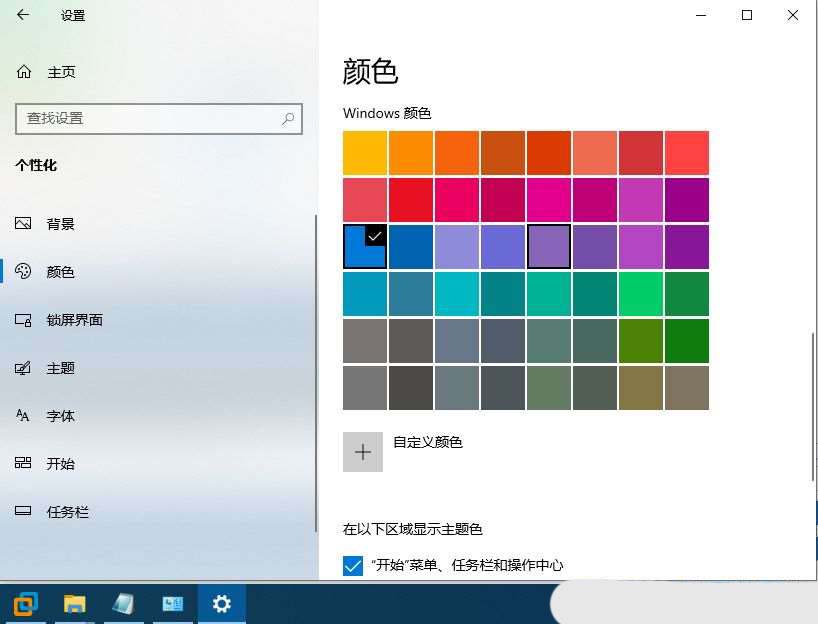Click the 主题 themes icon
The height and width of the screenshot is (624, 818).
(24, 368)
